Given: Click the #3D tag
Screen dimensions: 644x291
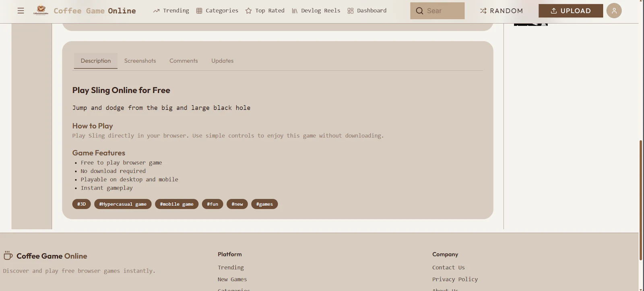Looking at the screenshot, I should tap(82, 204).
